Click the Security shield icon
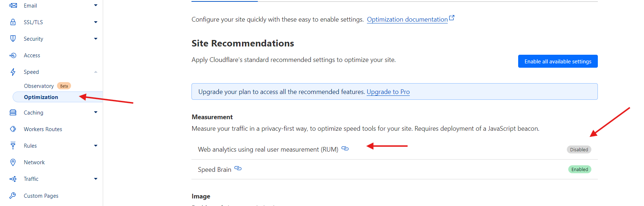This screenshot has width=644, height=206. point(13,39)
